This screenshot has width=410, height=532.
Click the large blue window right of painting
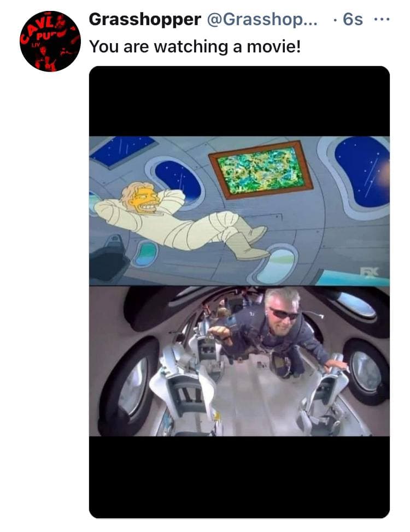click(x=361, y=173)
